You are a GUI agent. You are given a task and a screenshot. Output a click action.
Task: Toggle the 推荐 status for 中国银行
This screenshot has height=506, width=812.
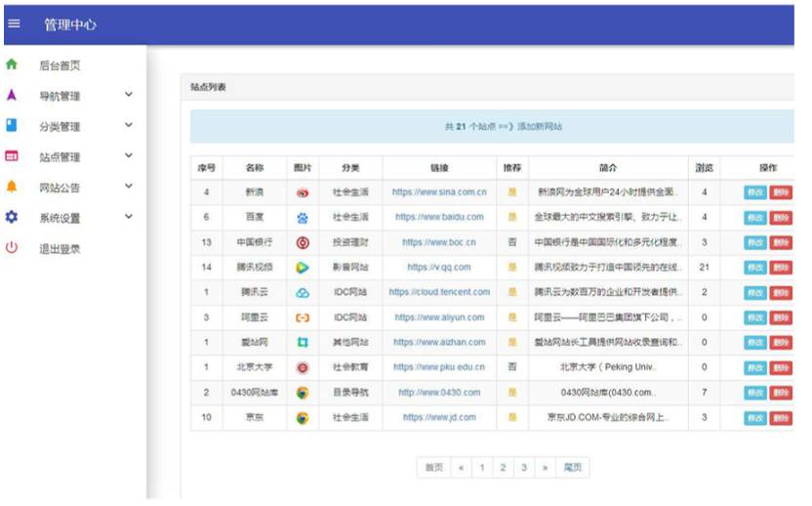coord(512,242)
